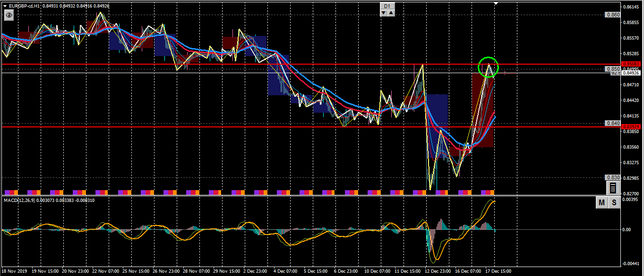Click the 0.00395 MACD scale value
The width and height of the screenshot is (644, 276).
pyautogui.click(x=631, y=200)
